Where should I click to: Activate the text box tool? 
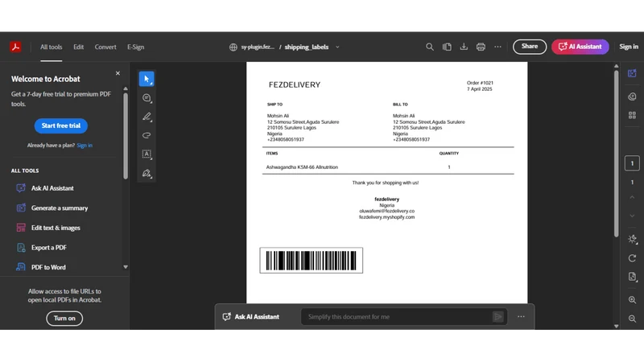point(147,154)
